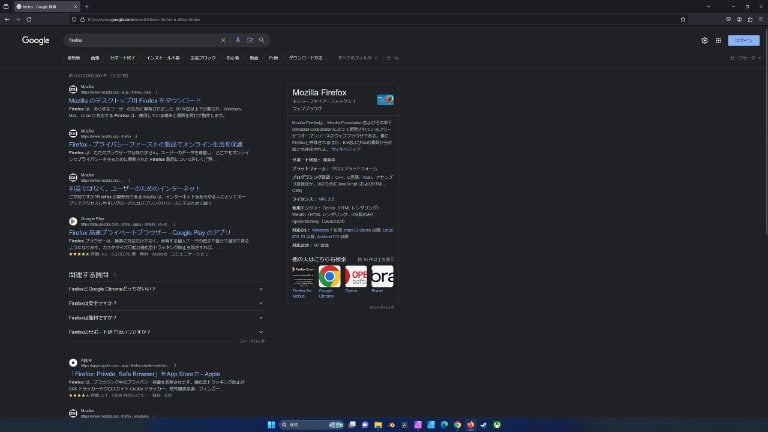The height and width of the screenshot is (432, 768).
Task: Click the Windows taskbar search box
Action: tap(312, 425)
